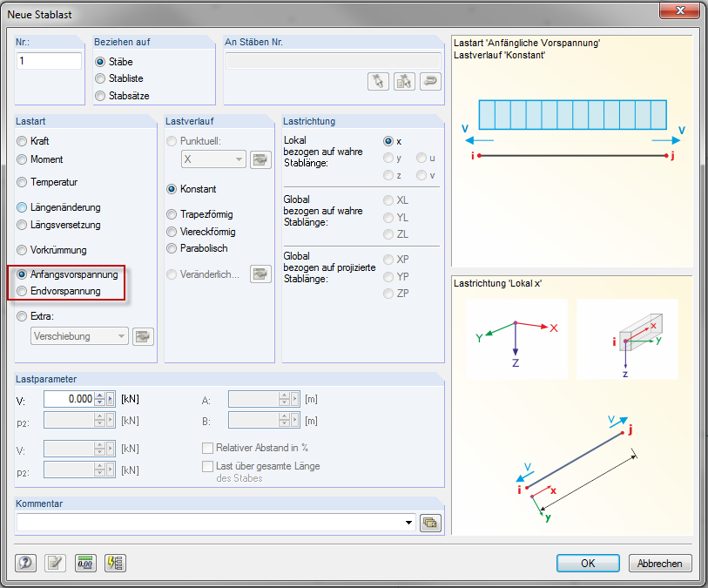This screenshot has height=588, width=708.
Task: Click the global XYZ axes thumbnail
Action: tap(516, 339)
